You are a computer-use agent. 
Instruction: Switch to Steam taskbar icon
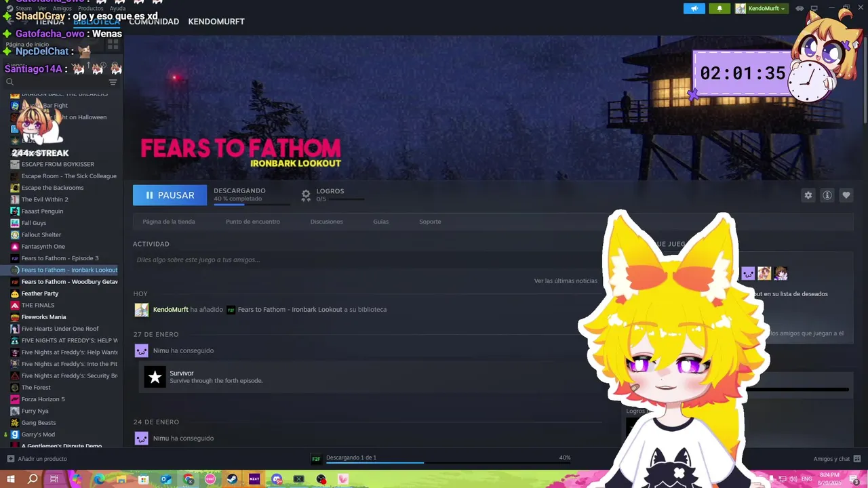(x=233, y=479)
